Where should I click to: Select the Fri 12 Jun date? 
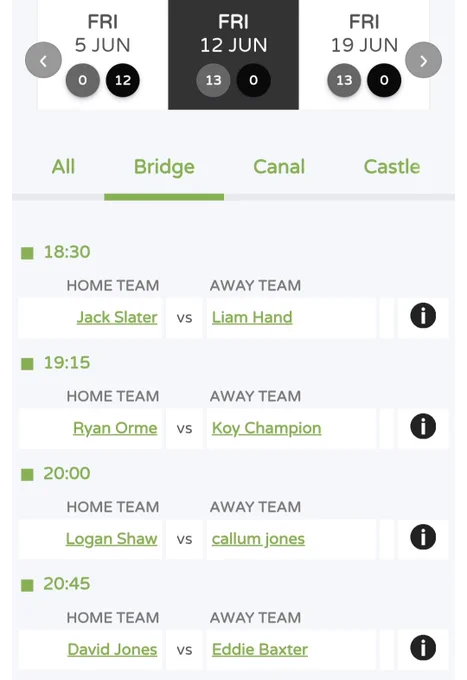click(233, 55)
